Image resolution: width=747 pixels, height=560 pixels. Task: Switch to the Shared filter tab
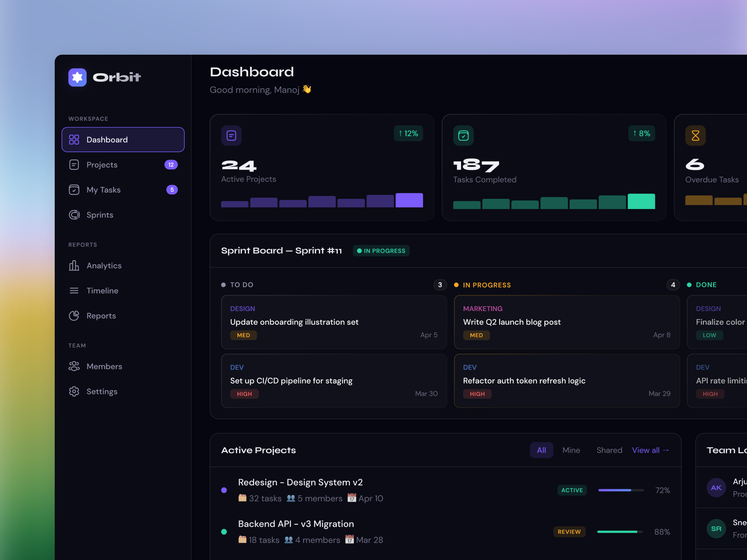click(x=609, y=450)
